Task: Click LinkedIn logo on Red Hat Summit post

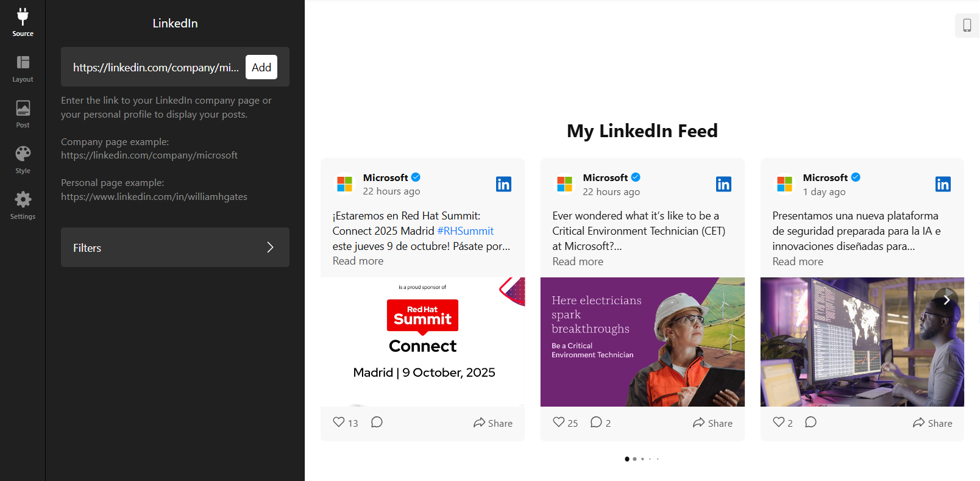Action: [503, 184]
